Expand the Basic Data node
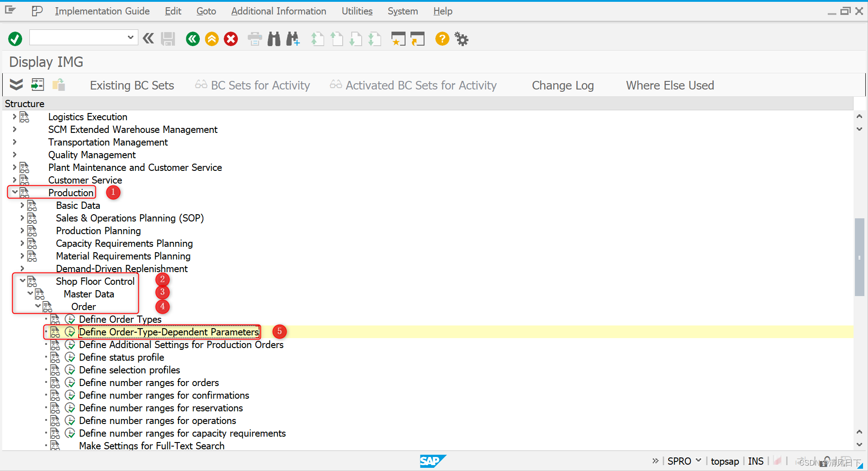 pyautogui.click(x=22, y=205)
